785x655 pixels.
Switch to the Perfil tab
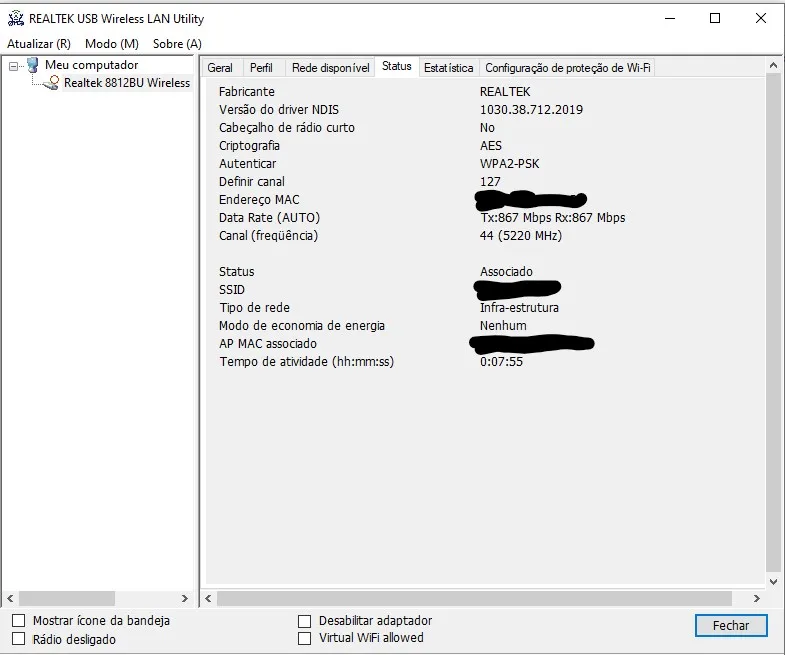click(261, 68)
